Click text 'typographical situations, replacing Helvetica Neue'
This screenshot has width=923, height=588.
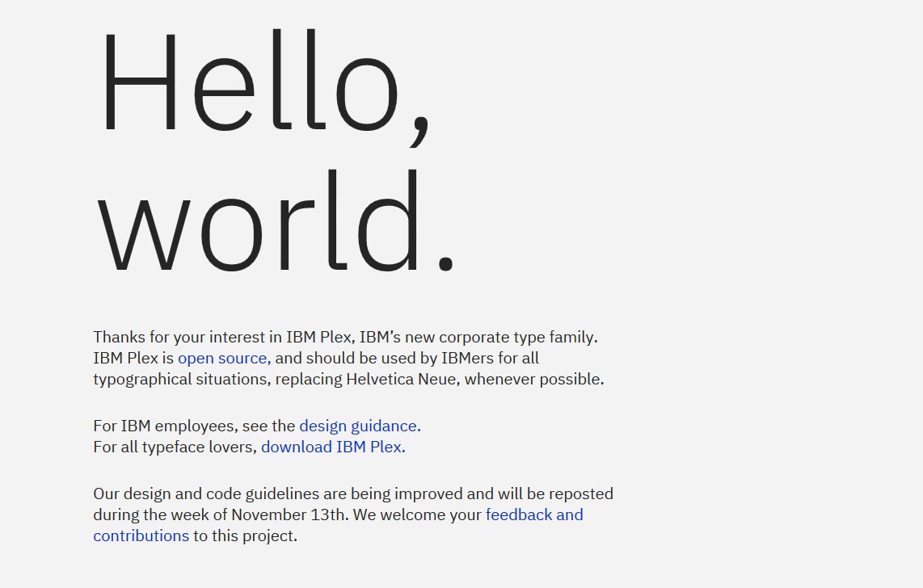pyautogui.click(x=275, y=380)
